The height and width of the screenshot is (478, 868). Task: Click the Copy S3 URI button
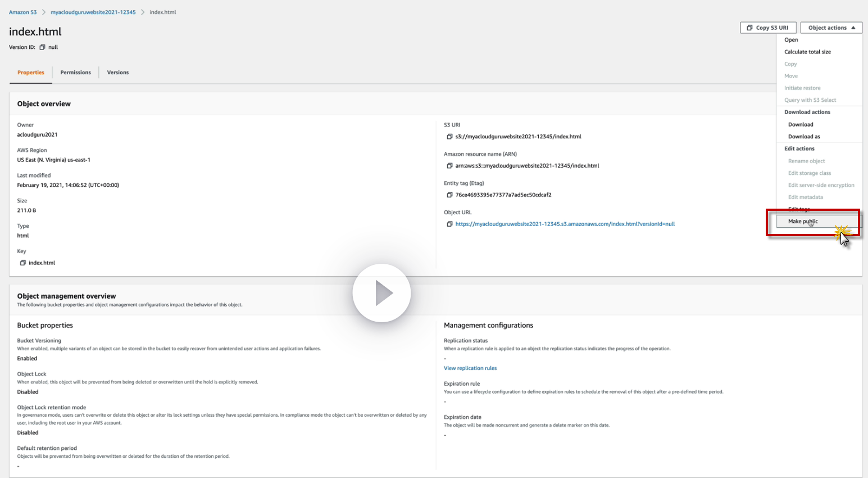tap(768, 28)
